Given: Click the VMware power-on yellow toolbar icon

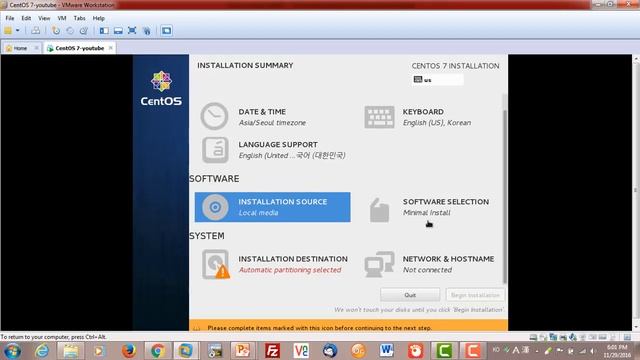Looking at the screenshot, I should (x=8, y=31).
